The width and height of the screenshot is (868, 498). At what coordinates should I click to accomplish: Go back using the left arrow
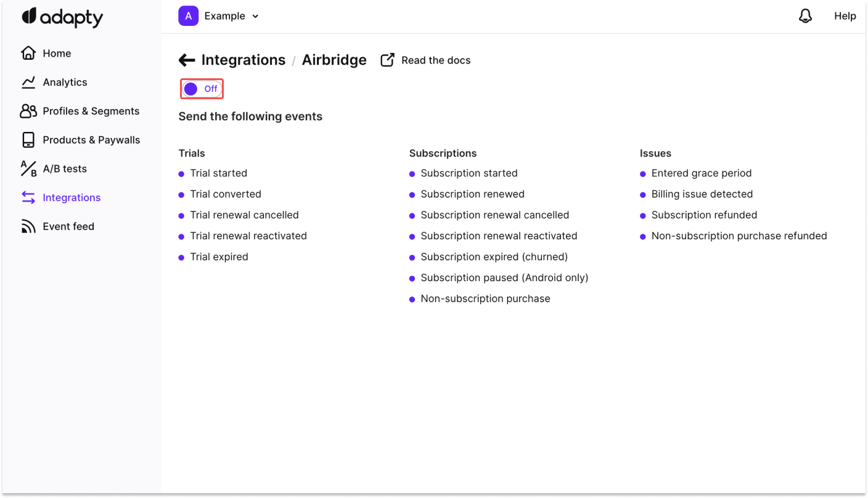point(187,60)
